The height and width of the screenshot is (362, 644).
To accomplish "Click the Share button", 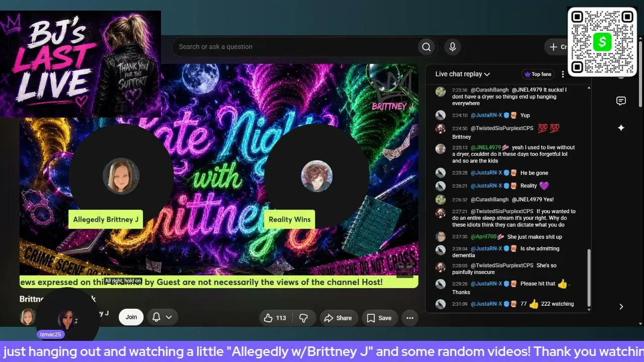I will tap(338, 318).
